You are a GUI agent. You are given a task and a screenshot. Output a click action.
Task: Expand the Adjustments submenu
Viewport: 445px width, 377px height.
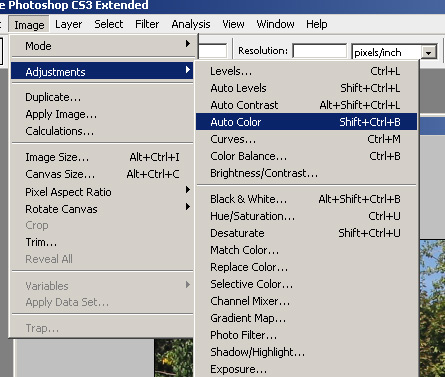coord(102,72)
